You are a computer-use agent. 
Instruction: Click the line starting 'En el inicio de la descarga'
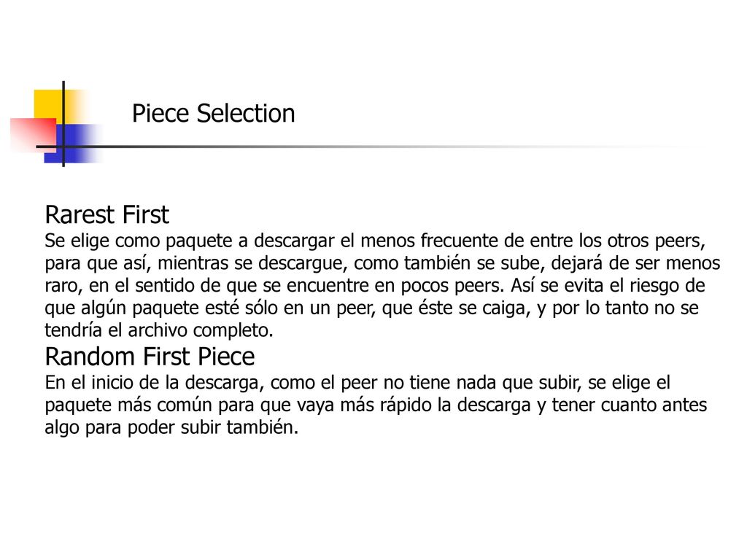point(357,383)
